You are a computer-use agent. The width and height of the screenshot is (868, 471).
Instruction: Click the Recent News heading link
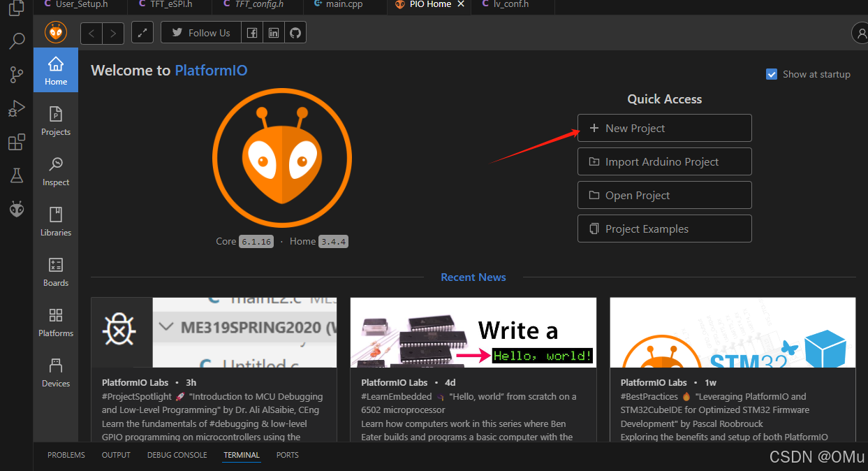[x=473, y=277]
